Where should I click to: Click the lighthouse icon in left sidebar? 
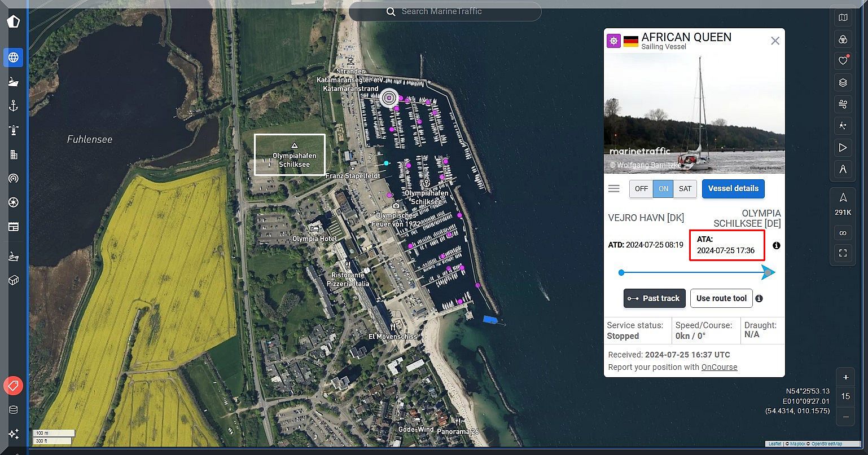click(14, 130)
